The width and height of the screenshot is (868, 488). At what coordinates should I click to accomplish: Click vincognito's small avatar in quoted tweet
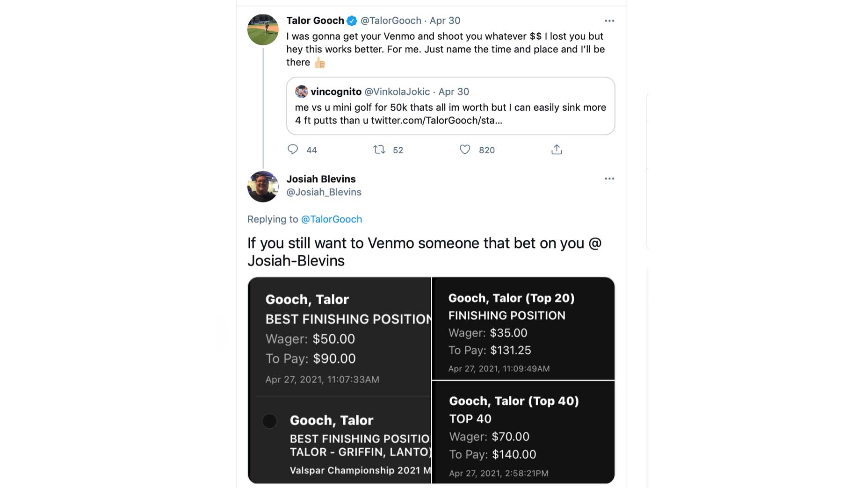tap(302, 92)
